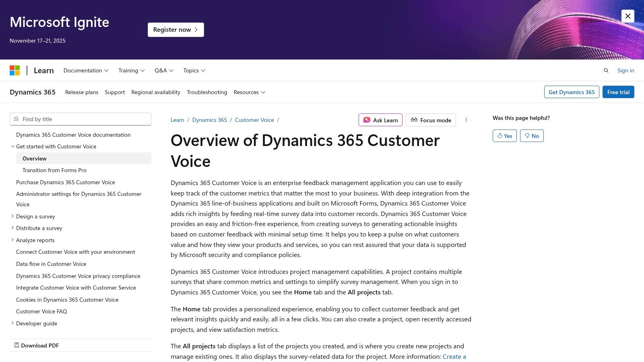Click the arrow icon on Register now
This screenshot has height=362, width=644.
coord(196,29)
